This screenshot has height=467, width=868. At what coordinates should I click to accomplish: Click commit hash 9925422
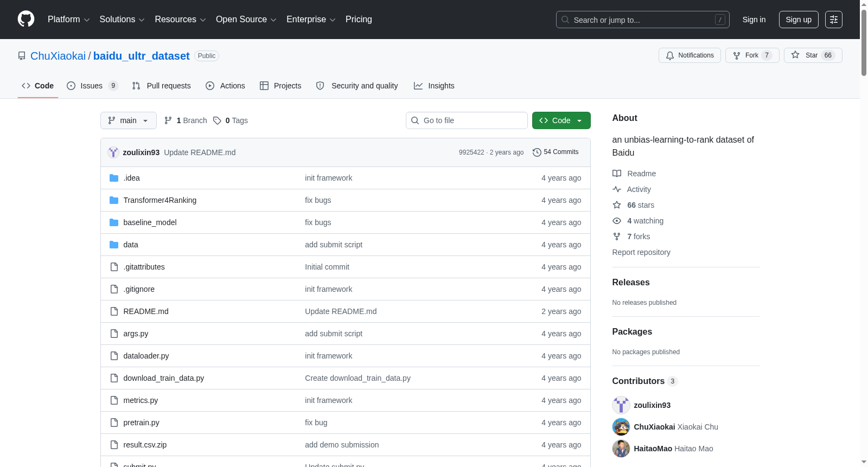coord(471,152)
